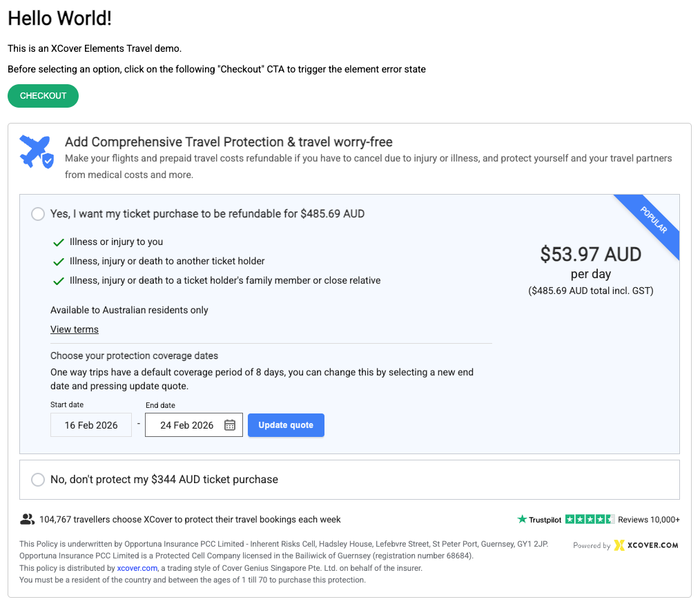
Task: Click the Trustpilot green star rating
Action: (x=589, y=519)
